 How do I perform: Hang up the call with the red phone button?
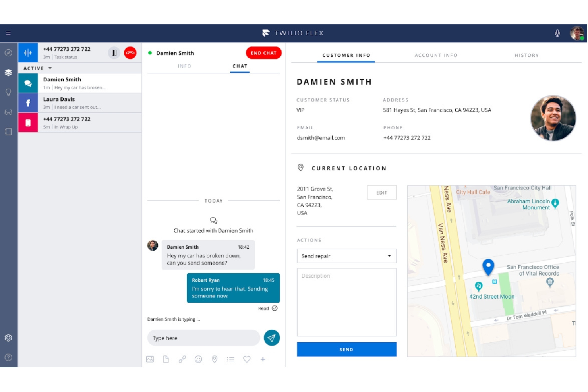pyautogui.click(x=130, y=52)
